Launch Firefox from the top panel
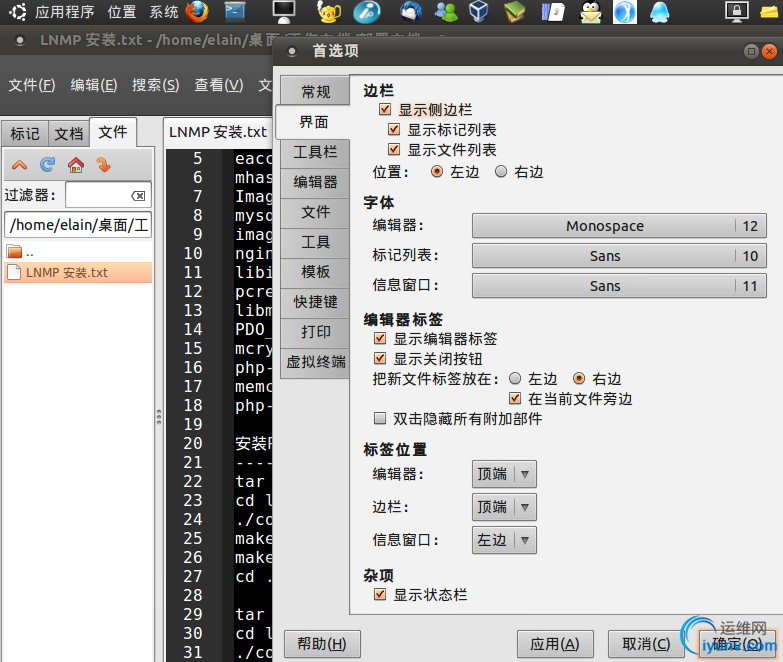The width and height of the screenshot is (783, 662). (197, 11)
